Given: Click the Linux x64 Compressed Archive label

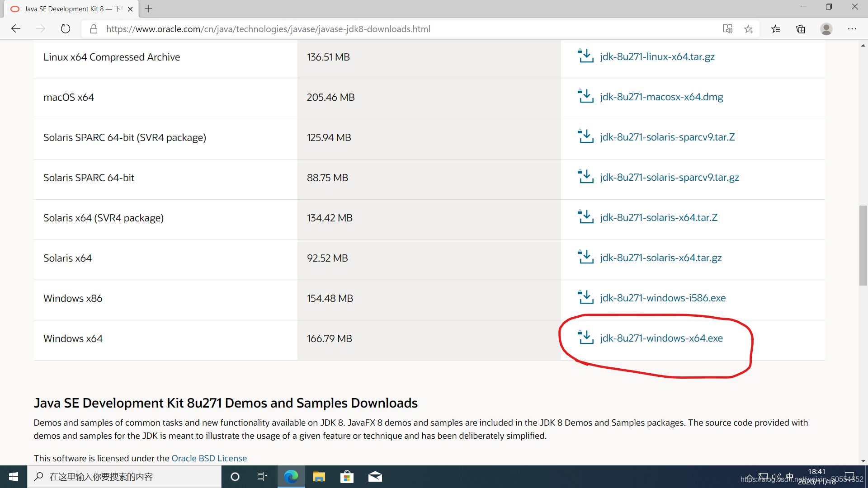Looking at the screenshot, I should pyautogui.click(x=112, y=57).
